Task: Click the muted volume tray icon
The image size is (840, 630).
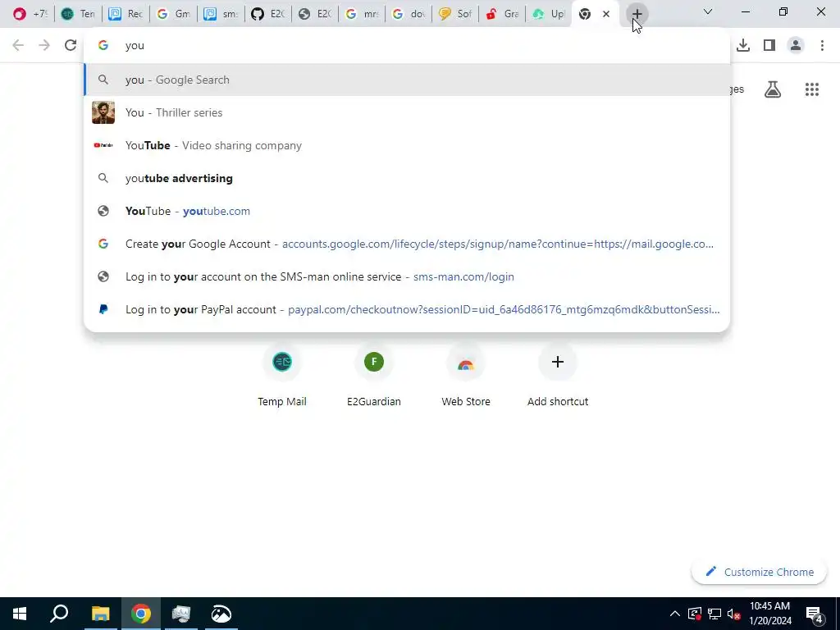Action: coord(733,614)
